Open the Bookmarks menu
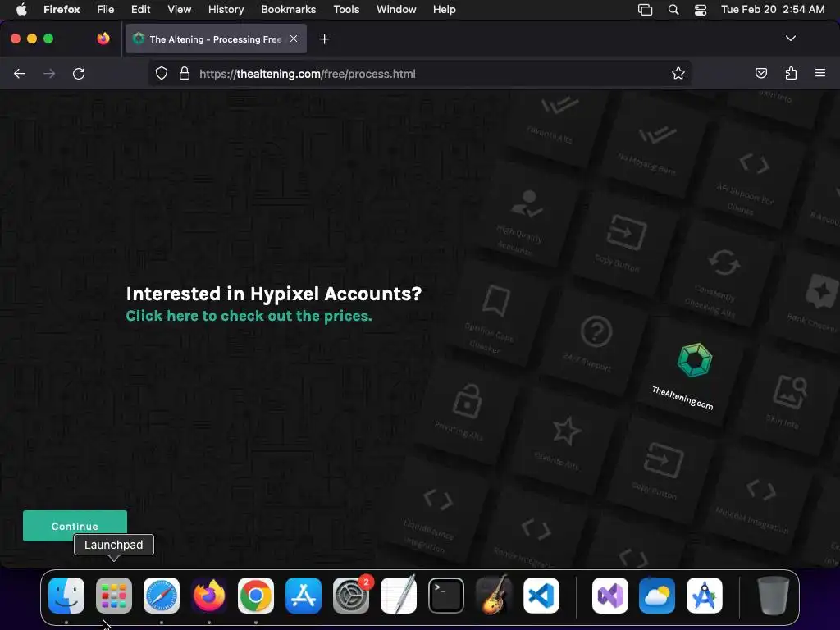The image size is (840, 630). pos(289,10)
